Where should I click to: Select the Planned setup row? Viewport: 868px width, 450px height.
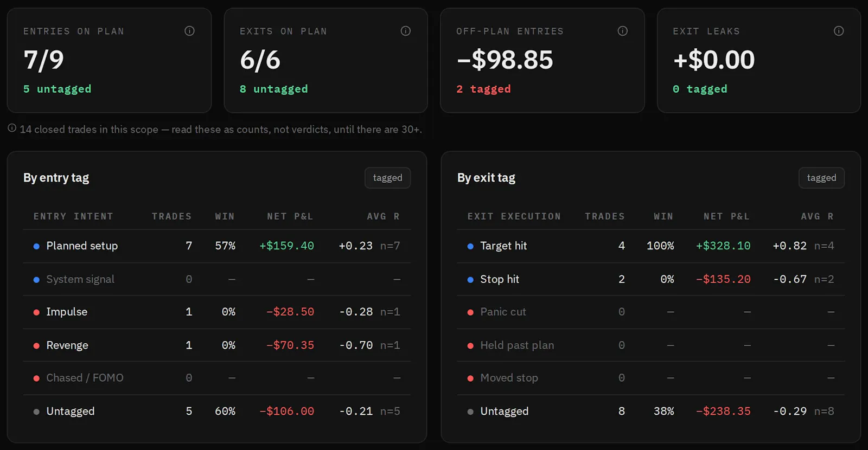pyautogui.click(x=217, y=246)
